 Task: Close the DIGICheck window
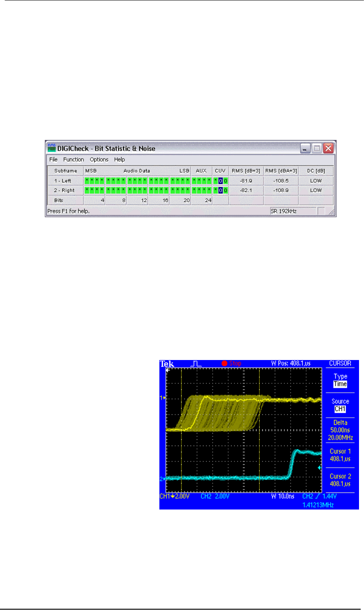click(x=328, y=148)
